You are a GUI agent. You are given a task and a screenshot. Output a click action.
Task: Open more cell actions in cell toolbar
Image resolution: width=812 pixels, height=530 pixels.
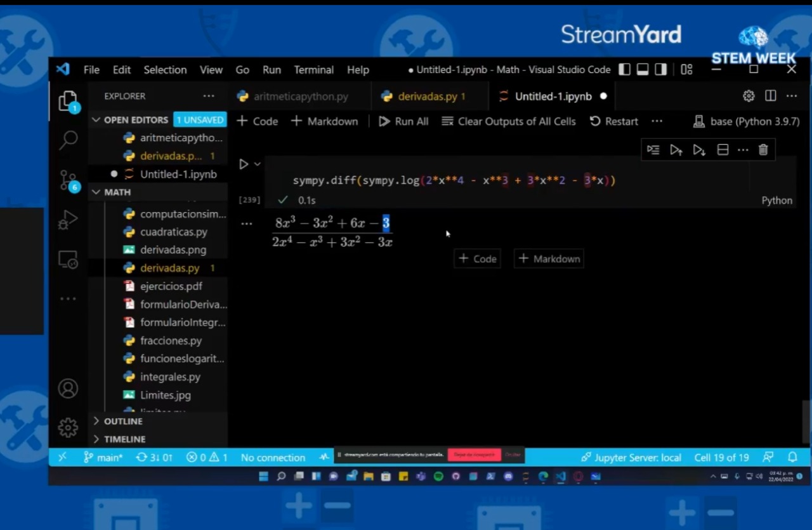click(x=743, y=150)
